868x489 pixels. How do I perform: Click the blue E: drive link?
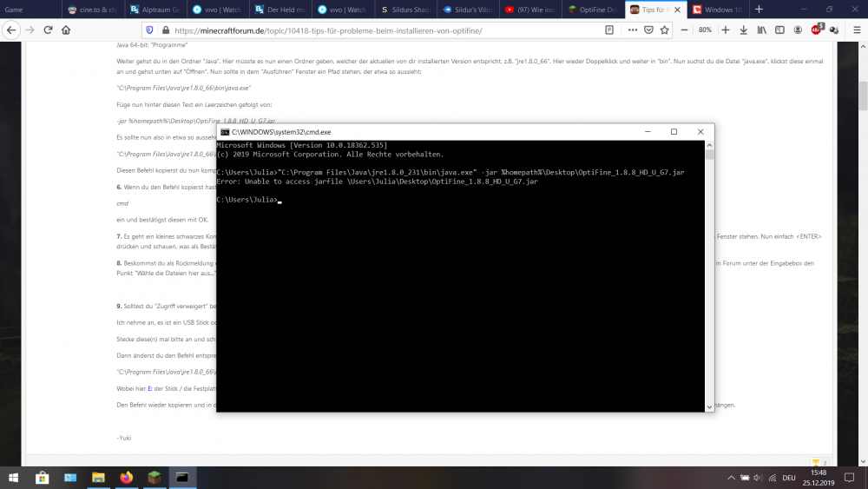pyautogui.click(x=149, y=389)
